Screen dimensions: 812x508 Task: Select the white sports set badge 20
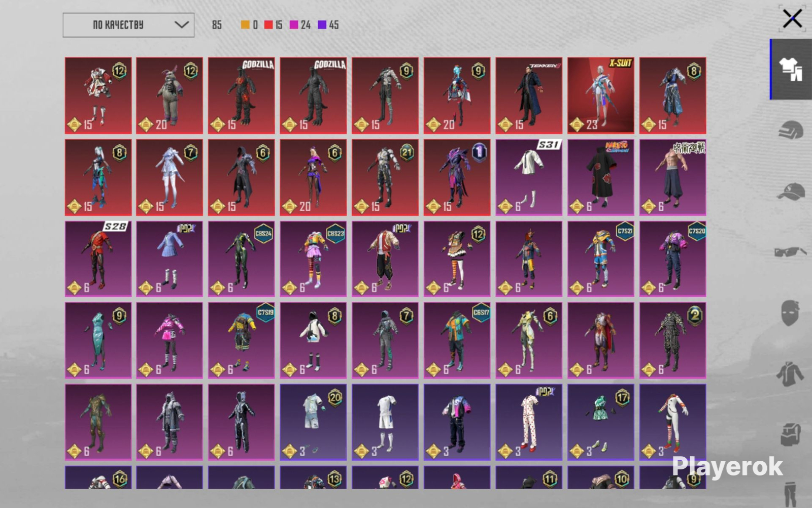[313, 422]
